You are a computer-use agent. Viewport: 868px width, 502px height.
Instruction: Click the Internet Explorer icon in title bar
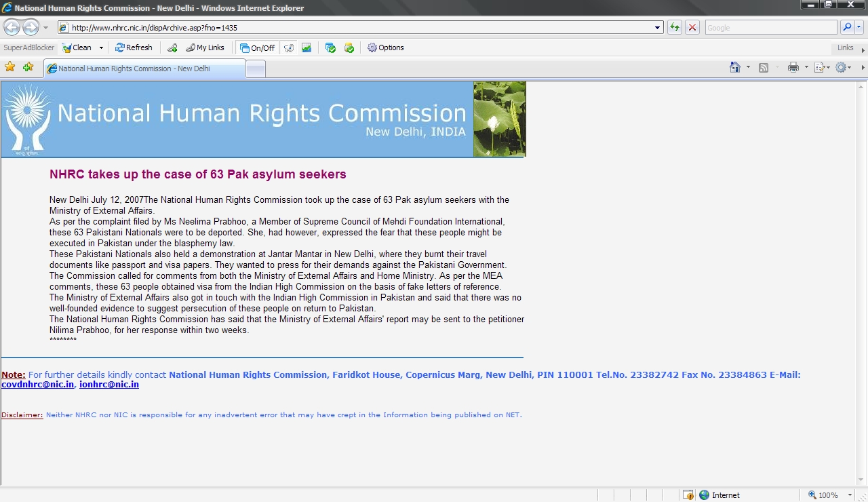[x=7, y=7]
